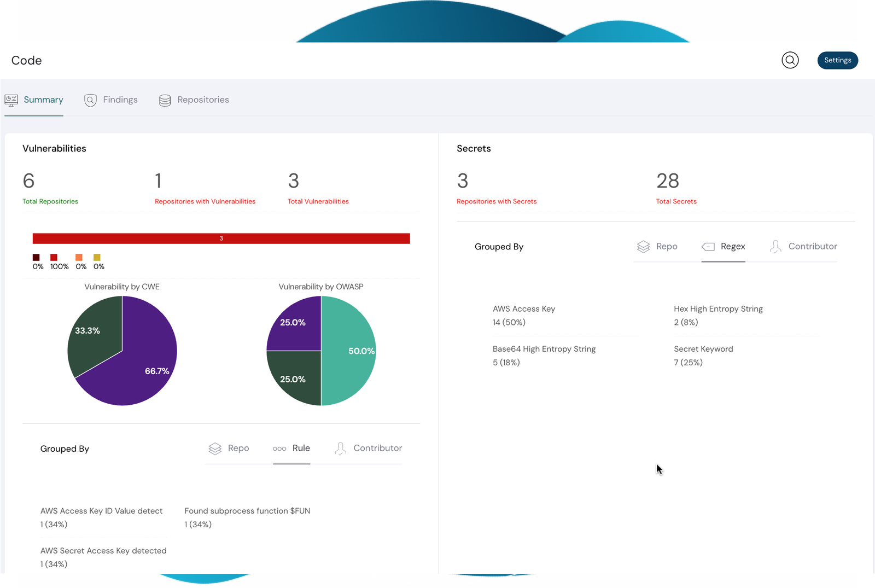
Task: Click the Regex tag icon in Secrets grouping
Action: click(709, 246)
